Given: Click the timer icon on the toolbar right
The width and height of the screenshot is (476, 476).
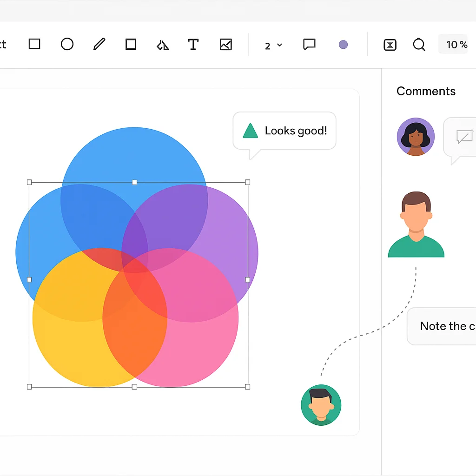Looking at the screenshot, I should [390, 45].
